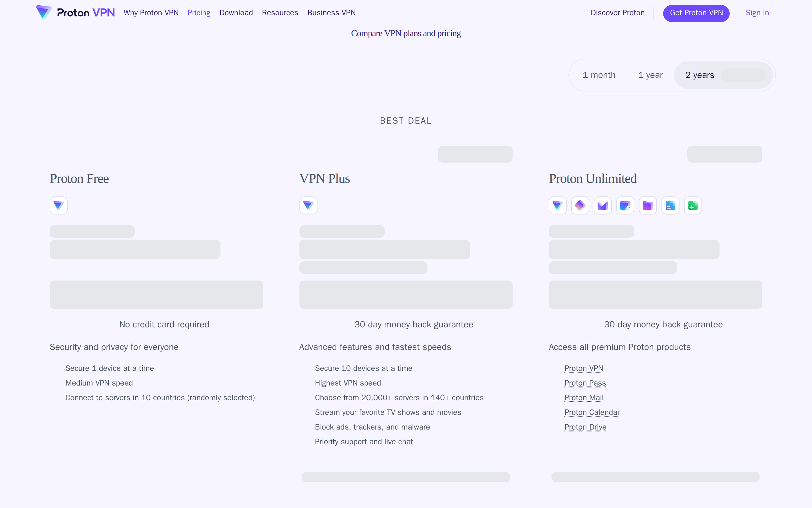Click 'Secure 1 device at a time'
This screenshot has width=812, height=508.
[110, 368]
